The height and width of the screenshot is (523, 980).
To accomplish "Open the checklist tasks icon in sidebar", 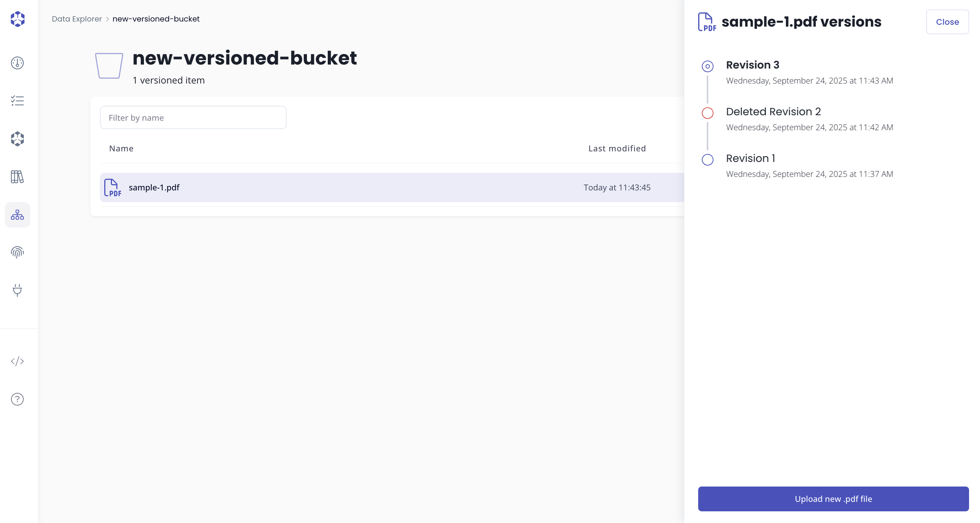I will pyautogui.click(x=17, y=101).
